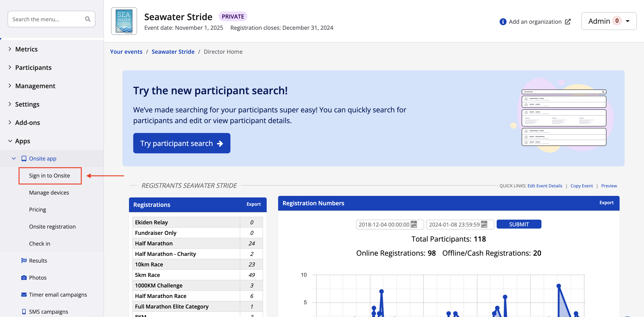Screen dimensions: 644x317
Task: Select Sign in to Onsite menu item
Action: pyautogui.click(x=49, y=176)
